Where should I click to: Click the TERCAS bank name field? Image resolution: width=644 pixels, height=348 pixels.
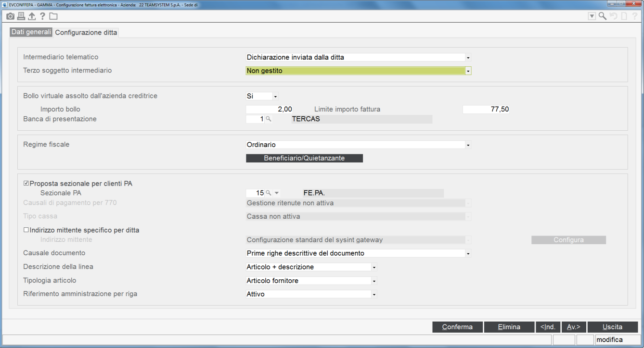click(362, 119)
